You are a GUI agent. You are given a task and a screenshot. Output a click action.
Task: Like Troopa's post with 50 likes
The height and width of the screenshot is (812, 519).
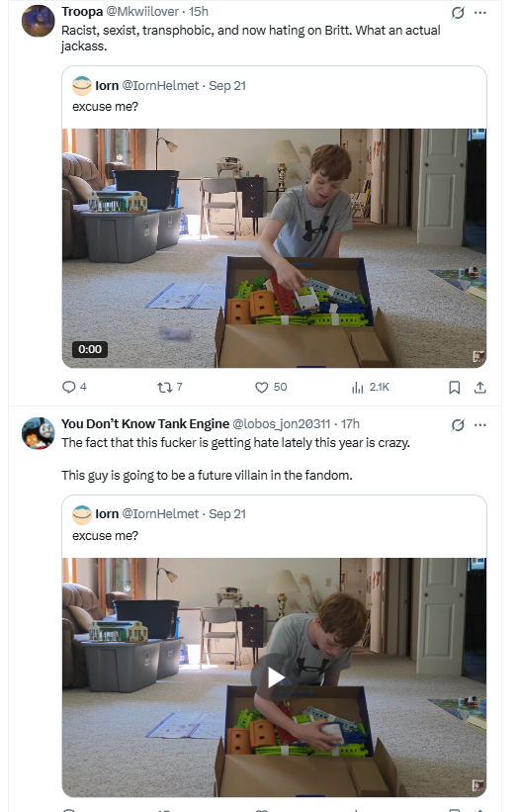(x=271, y=387)
